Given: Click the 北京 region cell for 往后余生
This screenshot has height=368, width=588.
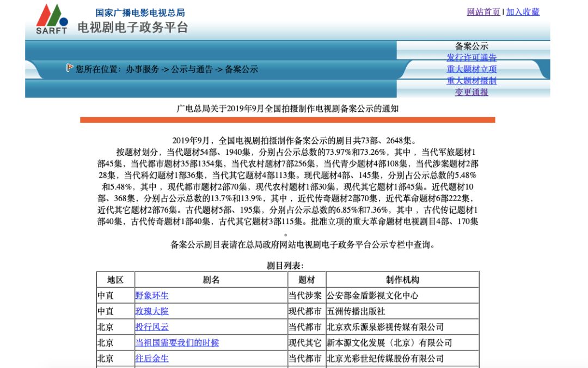Looking at the screenshot, I should pyautogui.click(x=115, y=359).
